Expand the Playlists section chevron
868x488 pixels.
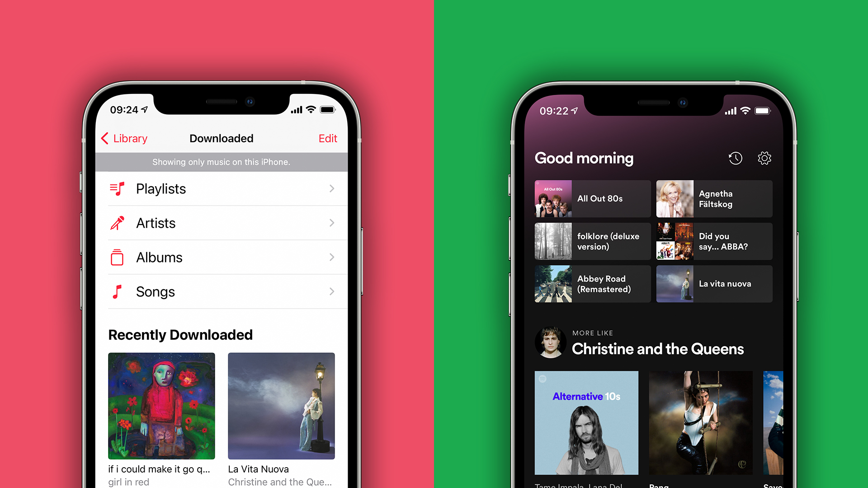[x=332, y=188]
